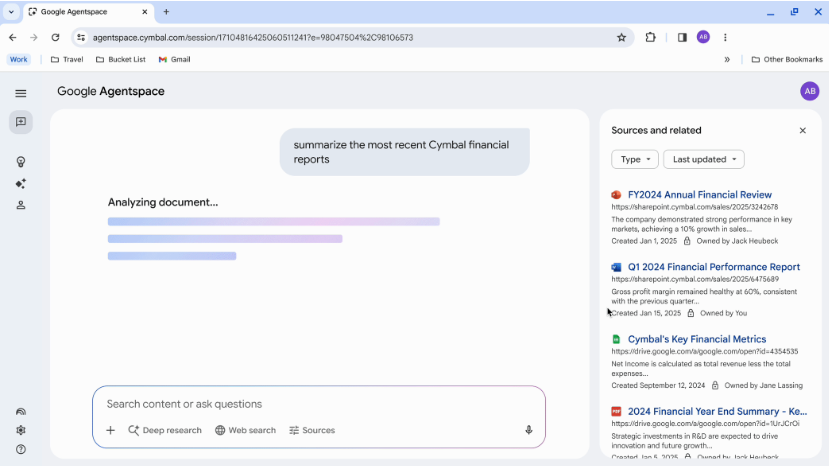Click the PowerPoint icon beside FY2024 Annual Review
Screen dimensions: 829x466
(x=616, y=195)
